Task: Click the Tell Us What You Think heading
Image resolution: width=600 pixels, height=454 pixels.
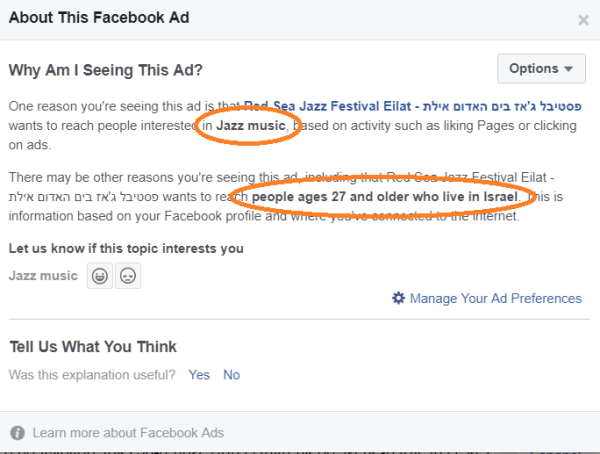Action: (x=92, y=347)
